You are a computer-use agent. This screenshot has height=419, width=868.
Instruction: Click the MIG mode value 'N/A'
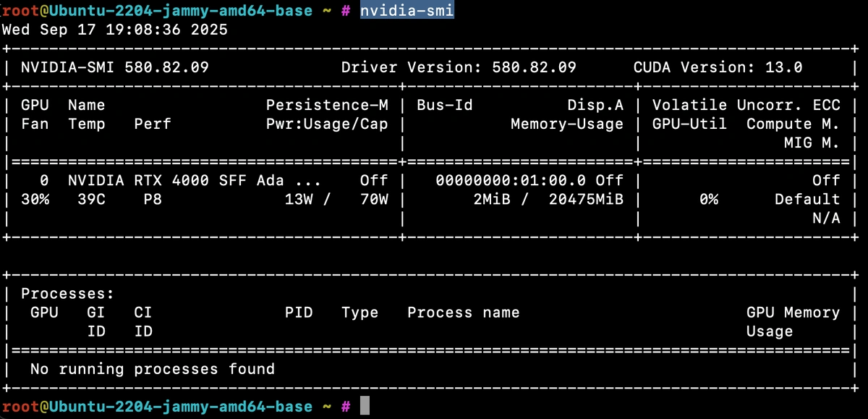(x=826, y=218)
